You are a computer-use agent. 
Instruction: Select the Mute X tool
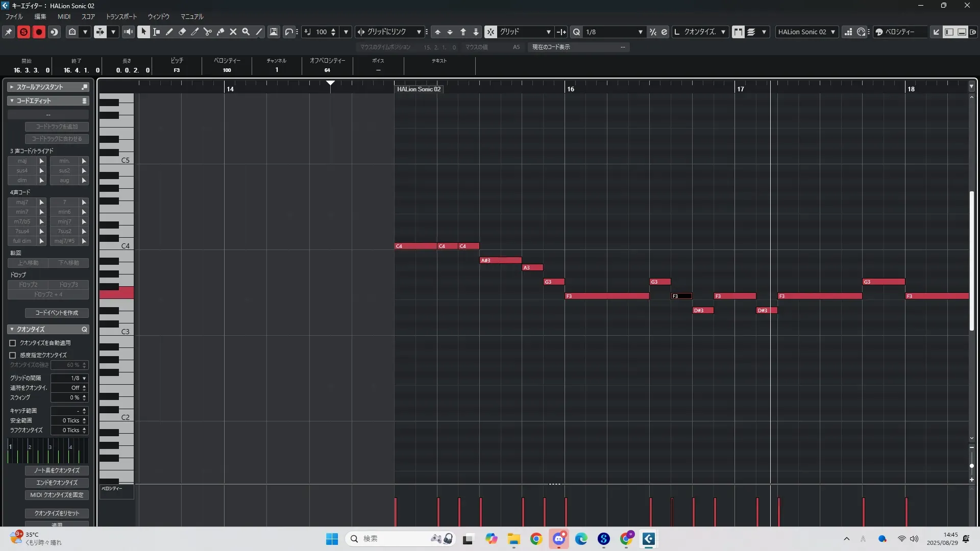(x=233, y=32)
